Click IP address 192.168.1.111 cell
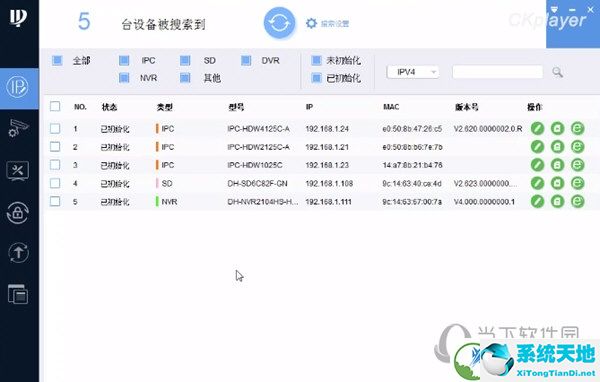The image size is (600, 382). [x=328, y=202]
